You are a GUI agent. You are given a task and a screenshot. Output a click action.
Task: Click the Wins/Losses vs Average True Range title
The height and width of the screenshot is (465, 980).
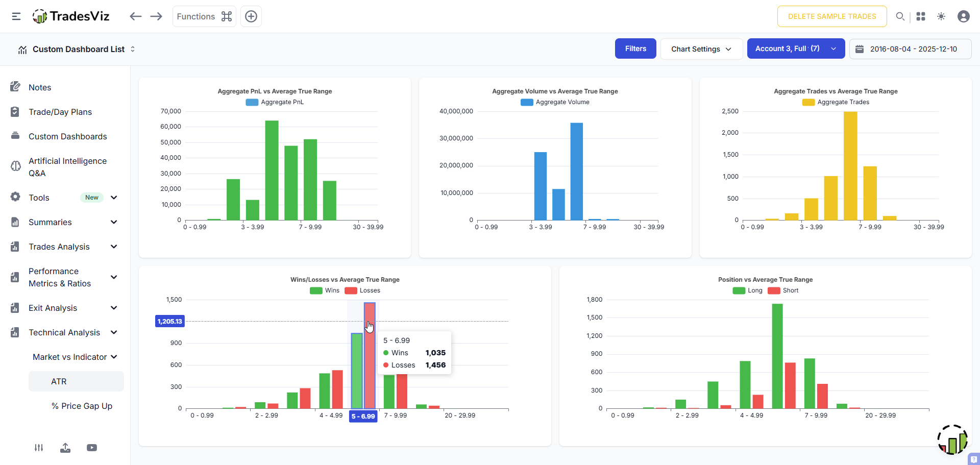tap(345, 280)
